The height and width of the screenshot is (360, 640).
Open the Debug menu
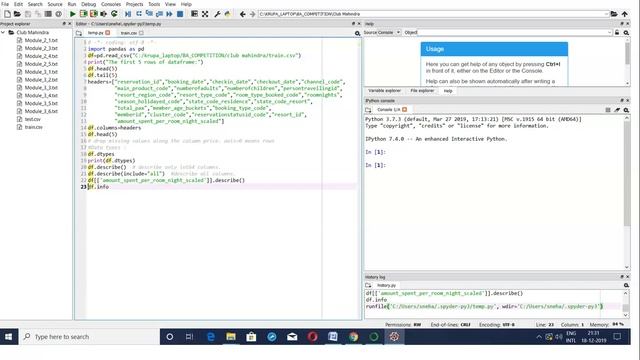[89, 4]
